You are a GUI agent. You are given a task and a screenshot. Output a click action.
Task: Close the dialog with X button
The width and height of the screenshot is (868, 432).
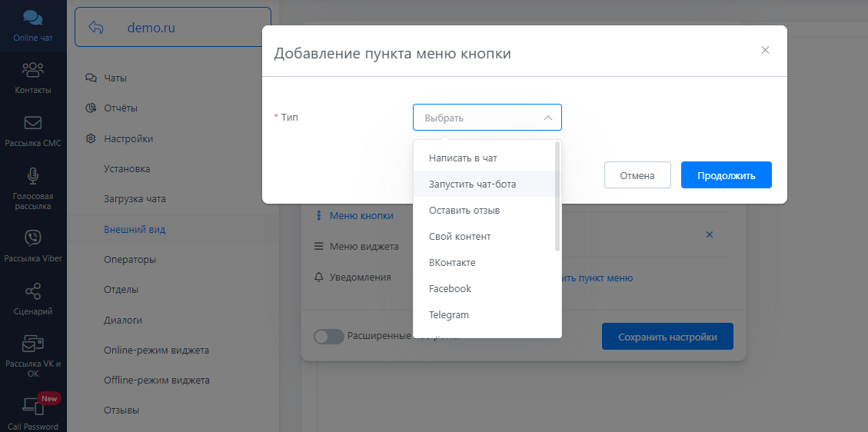tap(765, 50)
